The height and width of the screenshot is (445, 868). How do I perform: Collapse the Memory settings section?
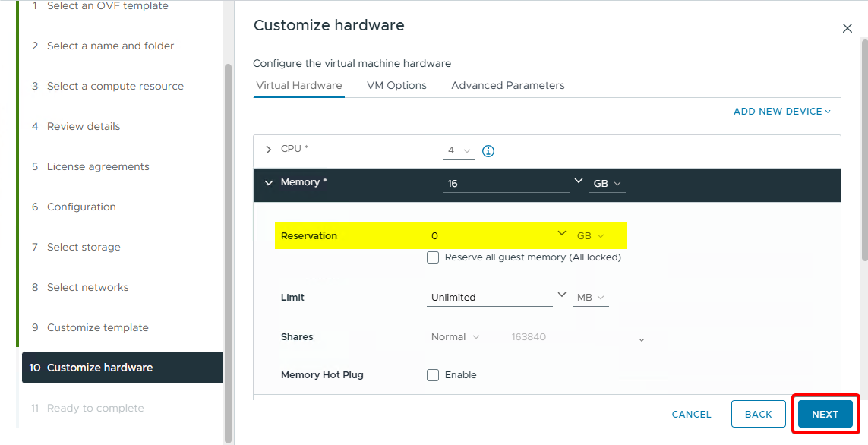(x=268, y=183)
